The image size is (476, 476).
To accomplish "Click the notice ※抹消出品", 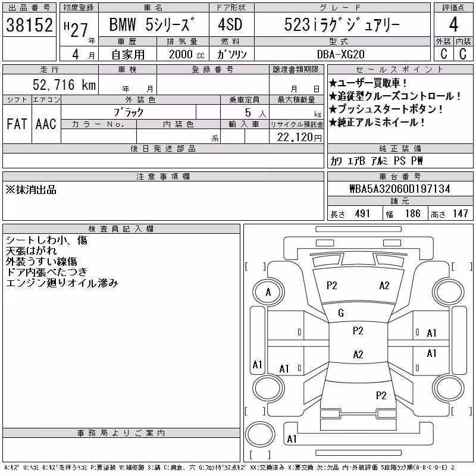I will pyautogui.click(x=31, y=190).
